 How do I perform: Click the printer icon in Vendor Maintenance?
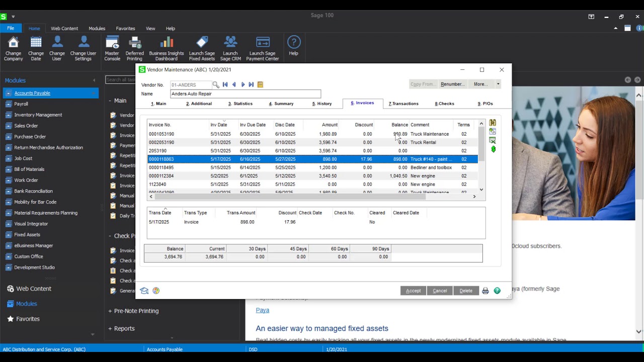pos(485,291)
